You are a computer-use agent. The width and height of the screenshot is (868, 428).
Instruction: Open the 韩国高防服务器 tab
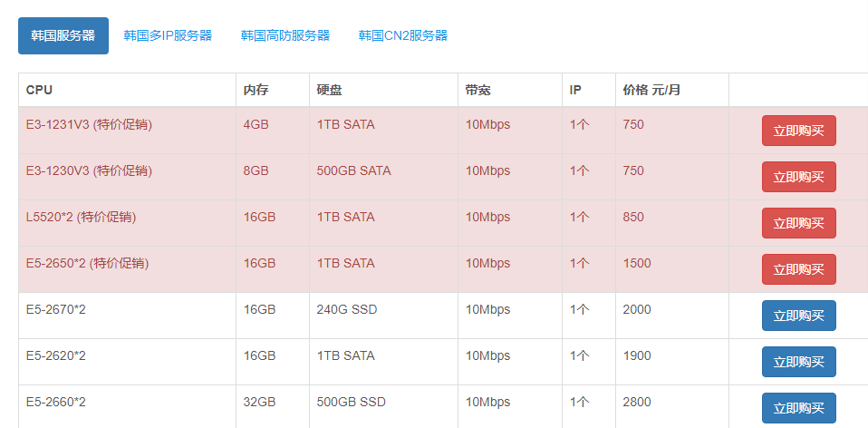pyautogui.click(x=285, y=35)
